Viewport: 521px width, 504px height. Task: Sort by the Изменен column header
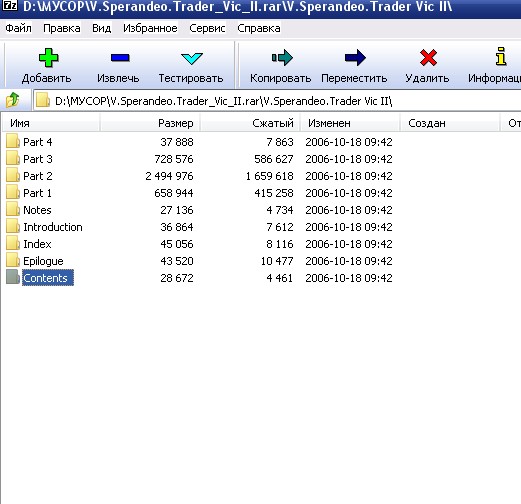(x=350, y=123)
